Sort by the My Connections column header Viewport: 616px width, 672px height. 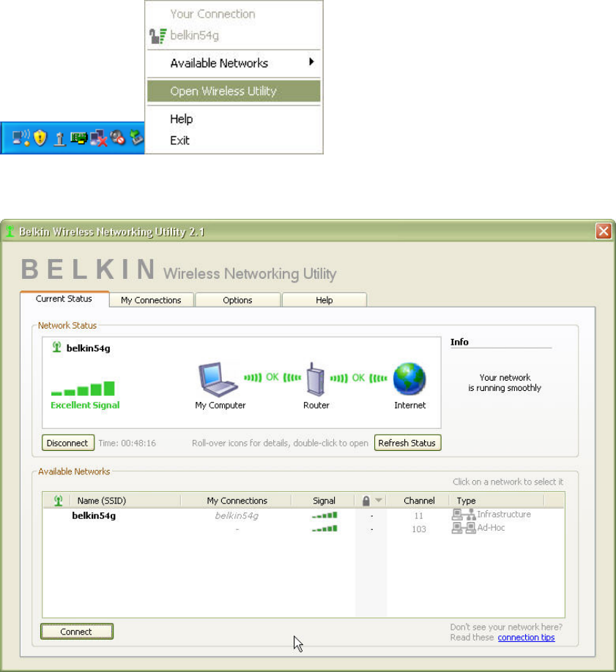[x=237, y=501]
